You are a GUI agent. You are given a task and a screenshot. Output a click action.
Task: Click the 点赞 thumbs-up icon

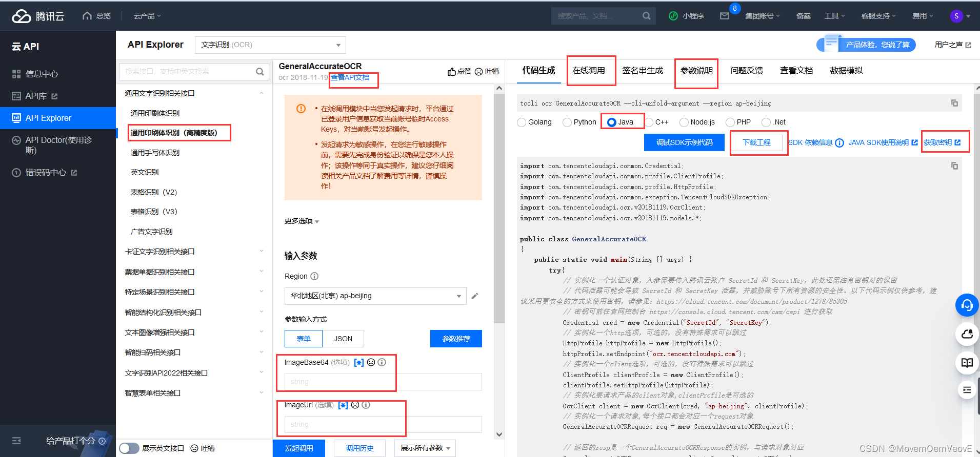point(451,72)
